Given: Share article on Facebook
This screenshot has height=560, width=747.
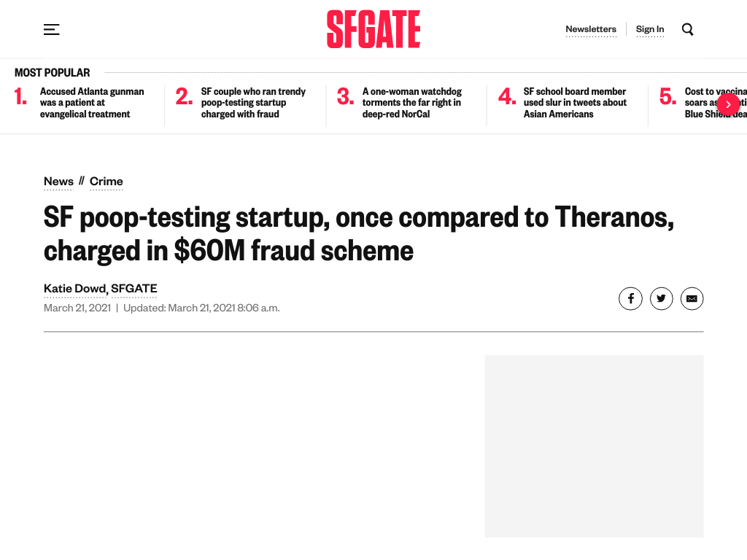Looking at the screenshot, I should click(630, 298).
